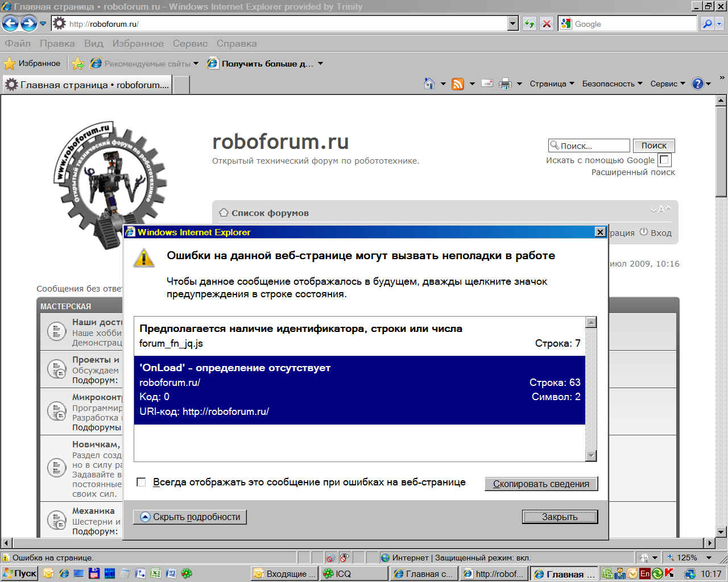Click the error list scroll down arrow
Screen dimensions: 728x582
pyautogui.click(x=591, y=456)
